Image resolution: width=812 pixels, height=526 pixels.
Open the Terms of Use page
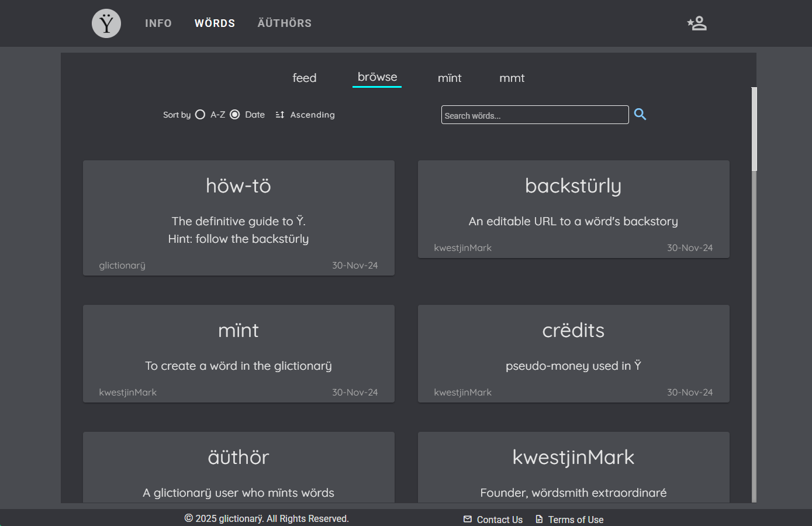pyautogui.click(x=576, y=519)
